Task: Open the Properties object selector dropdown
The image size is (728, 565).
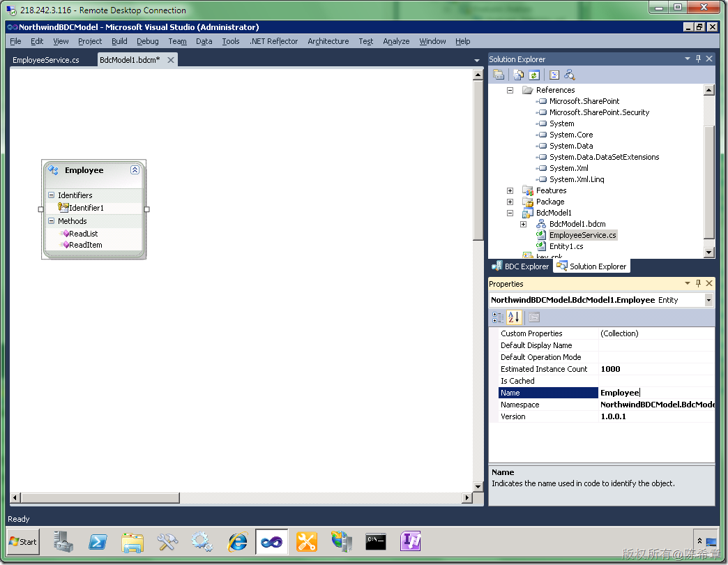Action: point(708,300)
